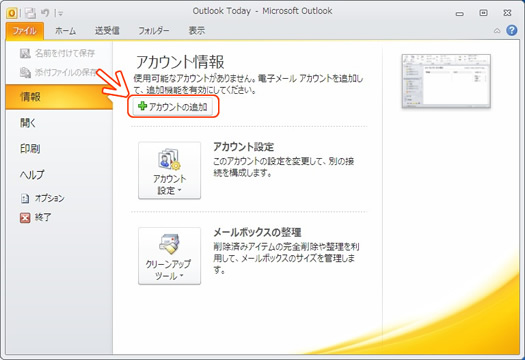The image size is (525, 360).
Task: Close the Outlook window
Action: 507,13
